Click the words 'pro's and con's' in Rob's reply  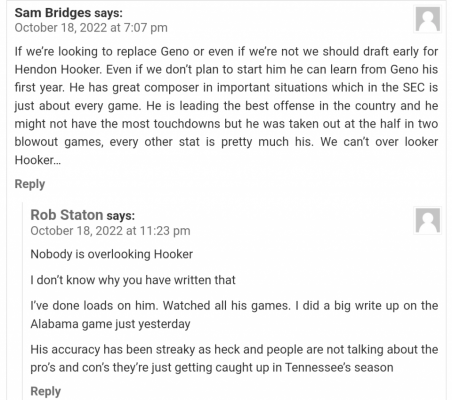[70, 368]
